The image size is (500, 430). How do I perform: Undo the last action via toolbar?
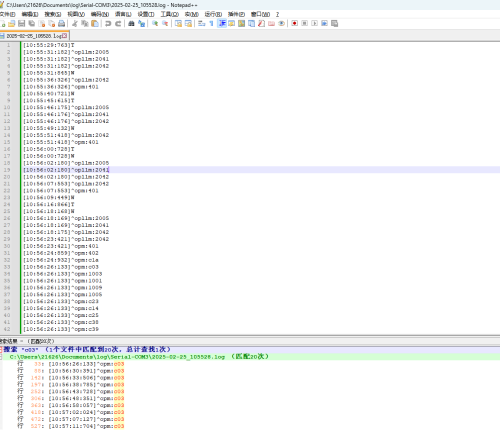pyautogui.click(x=108, y=23)
